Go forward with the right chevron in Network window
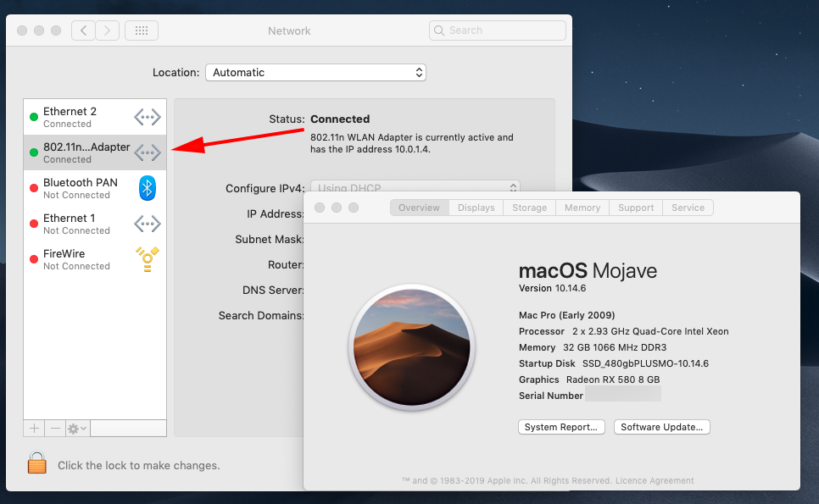 (107, 30)
